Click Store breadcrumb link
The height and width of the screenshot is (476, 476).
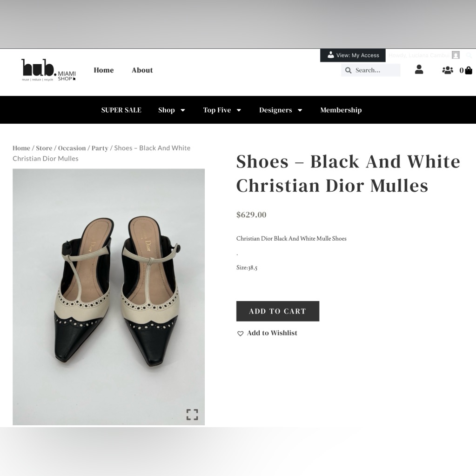click(x=44, y=148)
